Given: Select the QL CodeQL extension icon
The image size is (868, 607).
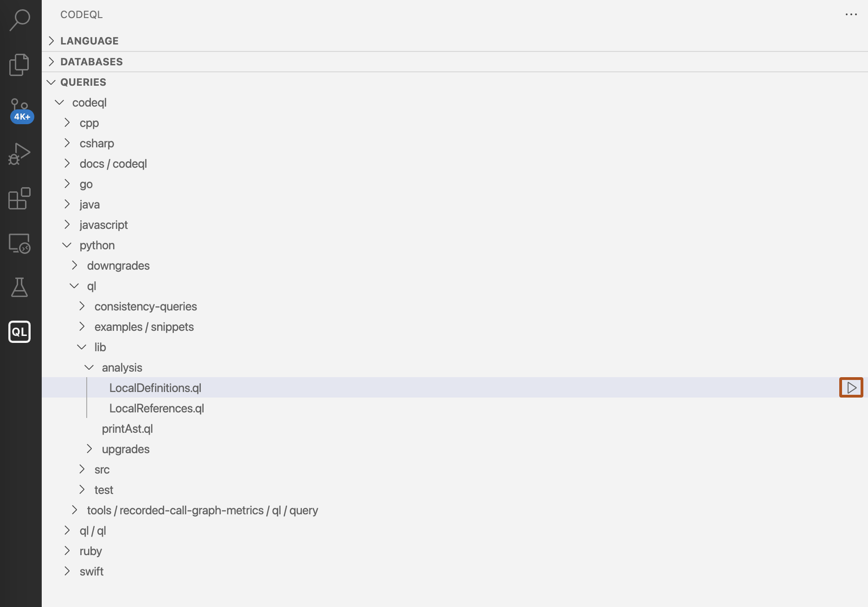Looking at the screenshot, I should point(19,332).
